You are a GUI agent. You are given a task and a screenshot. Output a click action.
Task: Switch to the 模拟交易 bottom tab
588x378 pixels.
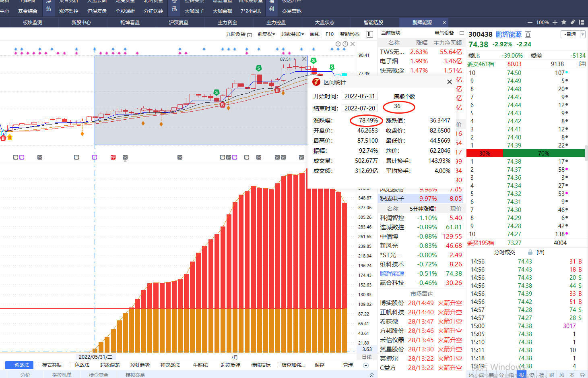coord(135,375)
